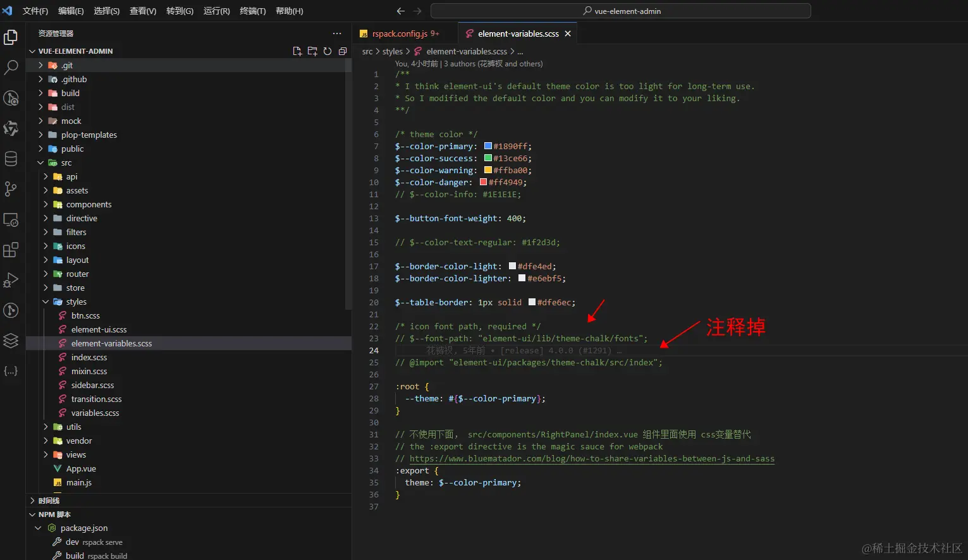Open color picker for #13ce66 swatch
The width and height of the screenshot is (968, 560).
point(488,158)
